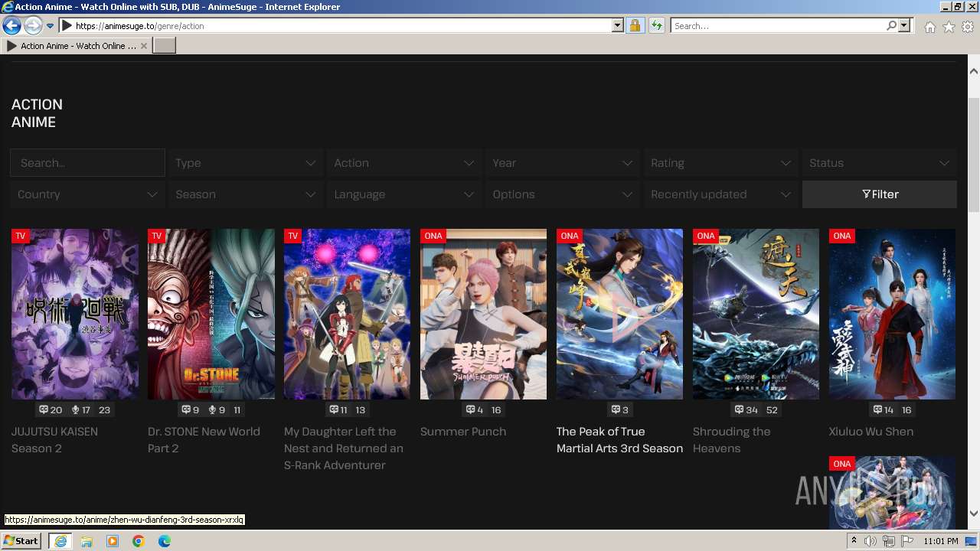Viewport: 980px width, 551px height.
Task: Open File Explorer folder taskbar icon
Action: click(87, 541)
